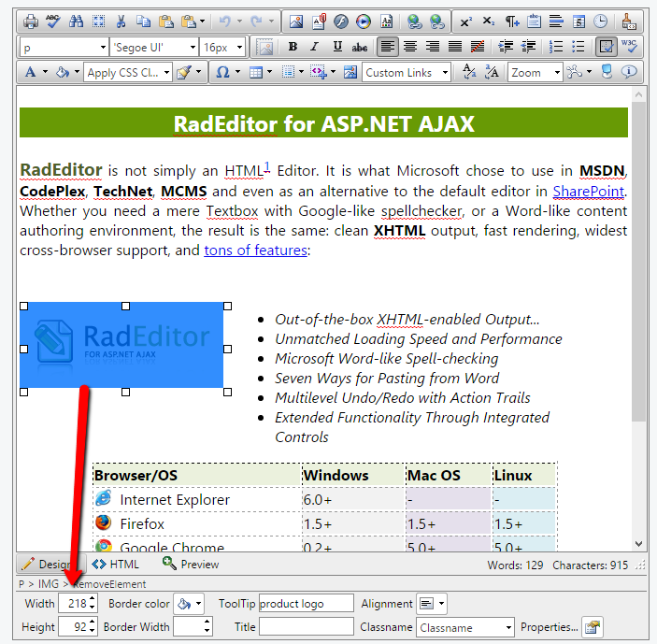Toggle bullet list
This screenshot has width=657, height=644.
tap(578, 48)
